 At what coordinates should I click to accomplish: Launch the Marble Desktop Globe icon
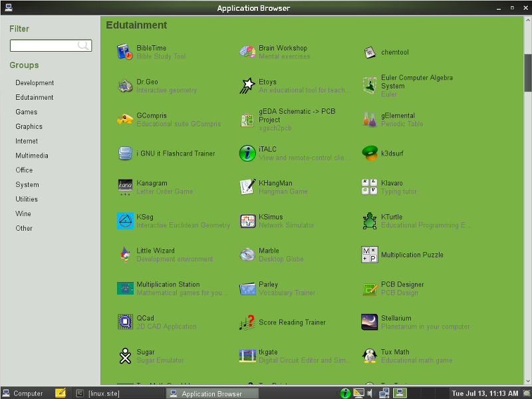tap(247, 255)
